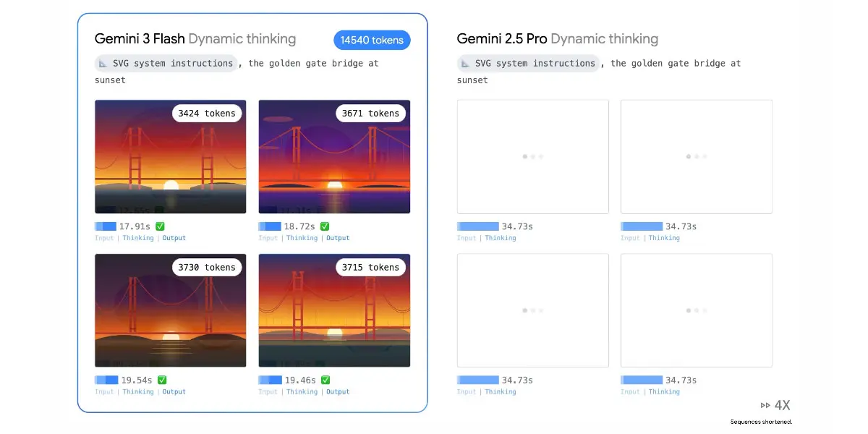Click the 3715 tokens badge
Image resolution: width=868 pixels, height=434 pixels.
(x=370, y=268)
